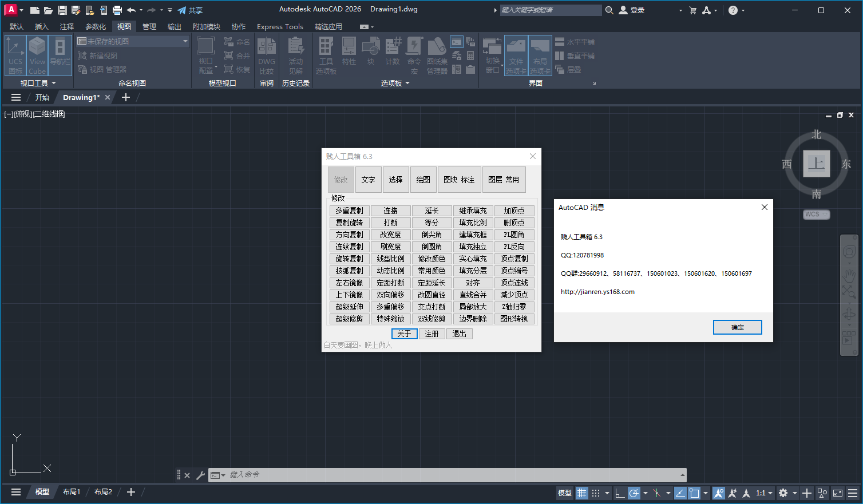Click the 确定 button in AutoCAD message
Image resolution: width=863 pixels, height=504 pixels.
737,327
